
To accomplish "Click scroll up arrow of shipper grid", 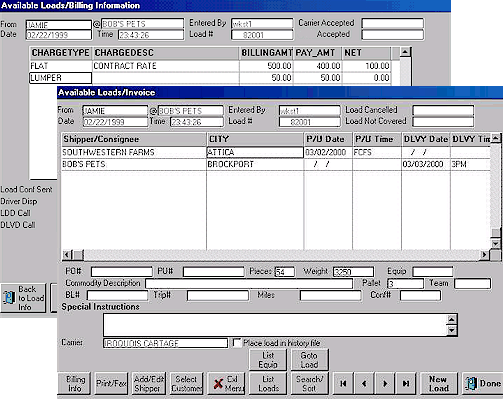I will coord(496,138).
